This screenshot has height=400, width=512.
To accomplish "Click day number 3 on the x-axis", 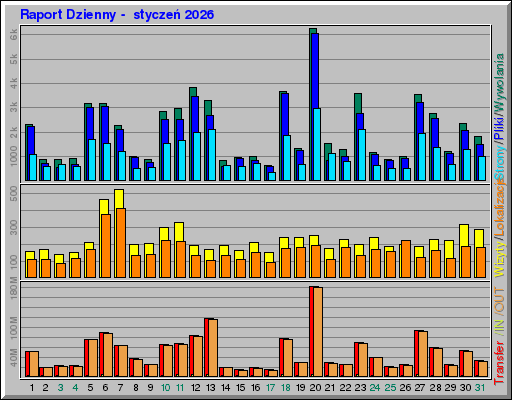I will click(60, 388).
